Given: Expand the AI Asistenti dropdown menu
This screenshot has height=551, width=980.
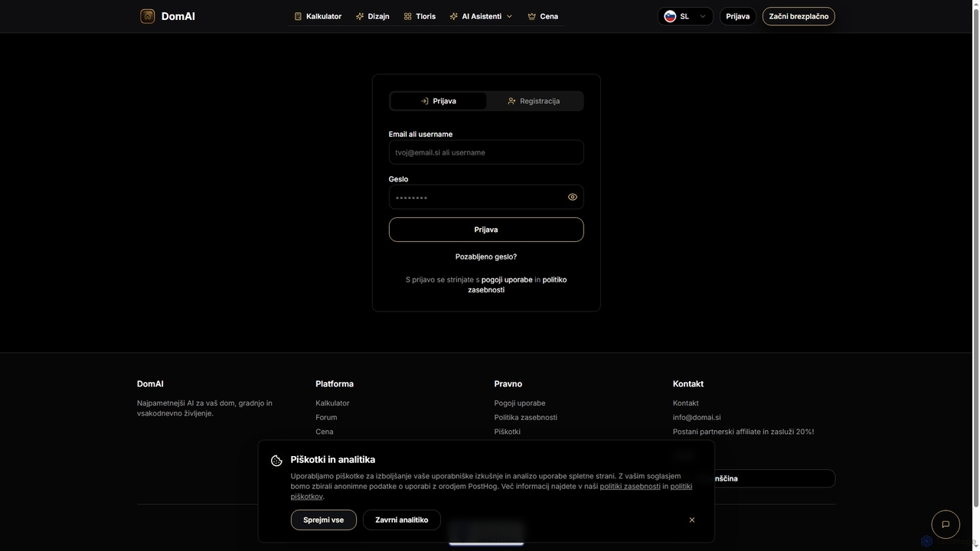Looking at the screenshot, I should [481, 16].
